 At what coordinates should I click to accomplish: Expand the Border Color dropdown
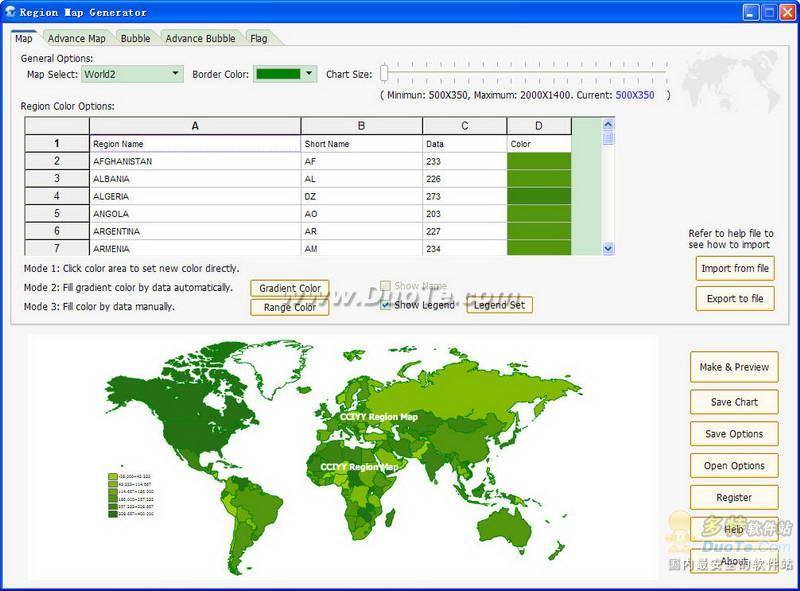coord(309,73)
